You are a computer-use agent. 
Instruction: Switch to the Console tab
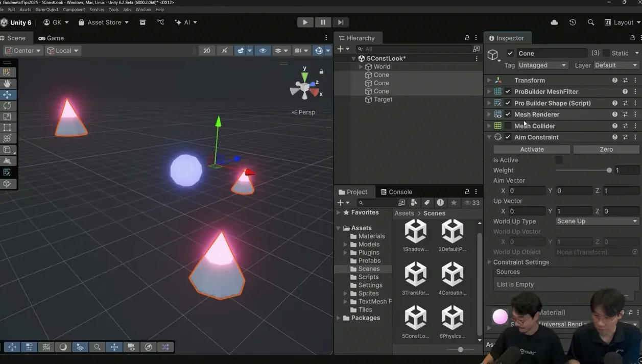click(396, 192)
